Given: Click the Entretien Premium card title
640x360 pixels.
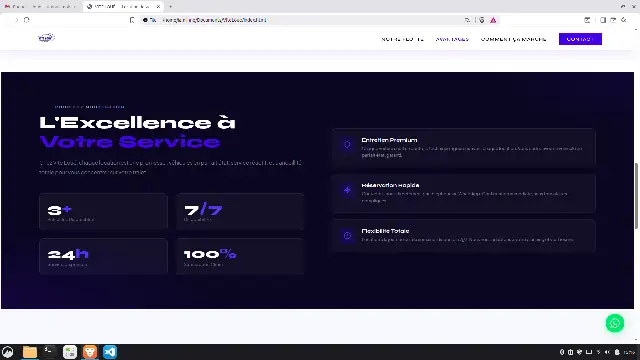Looking at the screenshot, I should click(x=389, y=140).
